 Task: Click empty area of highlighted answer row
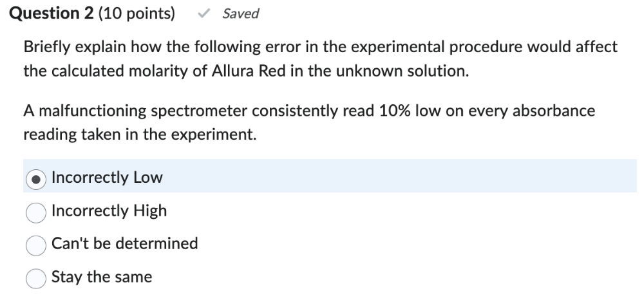pos(399,176)
